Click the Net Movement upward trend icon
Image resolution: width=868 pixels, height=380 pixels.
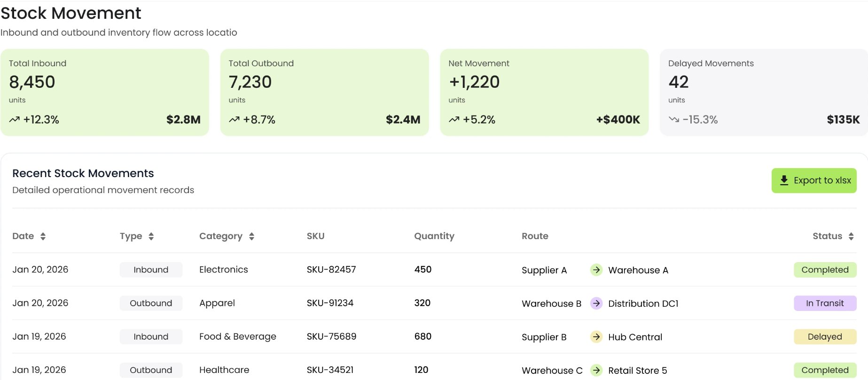(x=454, y=120)
